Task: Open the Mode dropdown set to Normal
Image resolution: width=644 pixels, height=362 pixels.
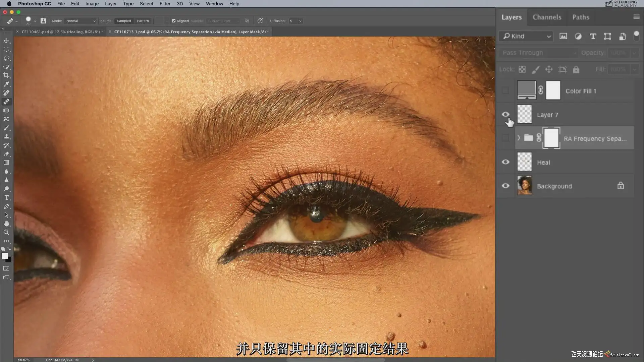Action: pyautogui.click(x=80, y=21)
